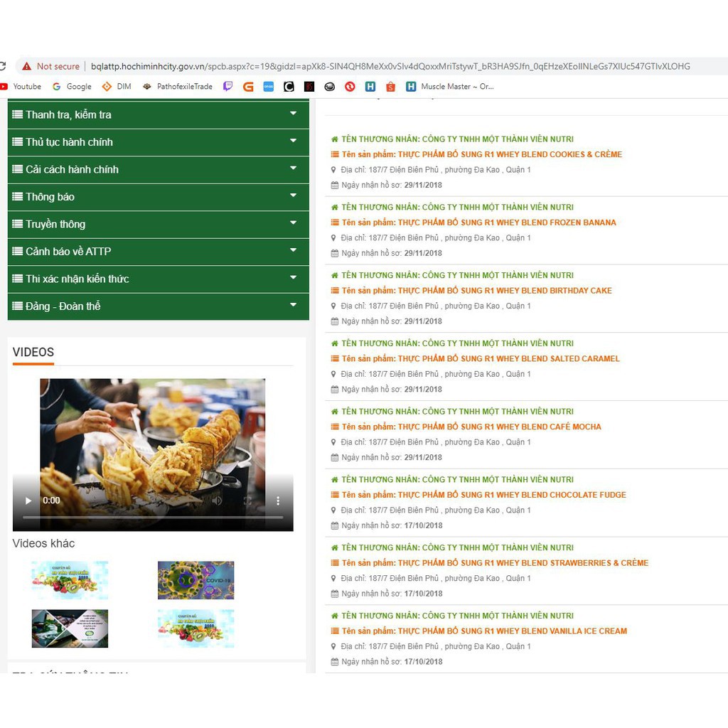Open the first fruit video thumbnail
728x728 pixels.
pos(70,580)
